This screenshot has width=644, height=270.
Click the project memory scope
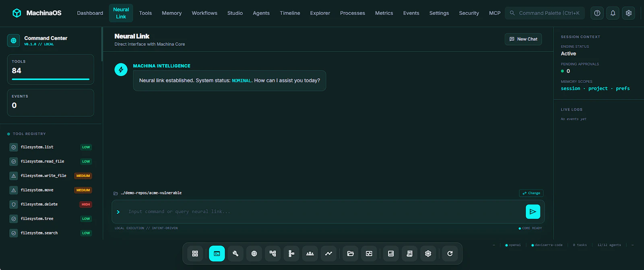[x=598, y=89]
